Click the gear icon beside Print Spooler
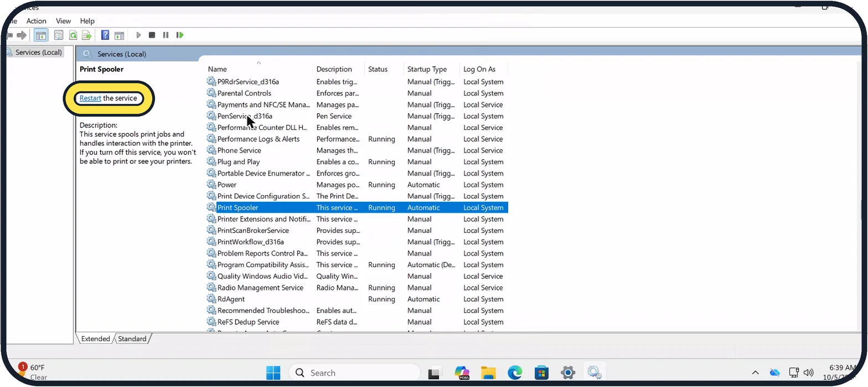Viewport: 868px width, 387px height. [211, 207]
